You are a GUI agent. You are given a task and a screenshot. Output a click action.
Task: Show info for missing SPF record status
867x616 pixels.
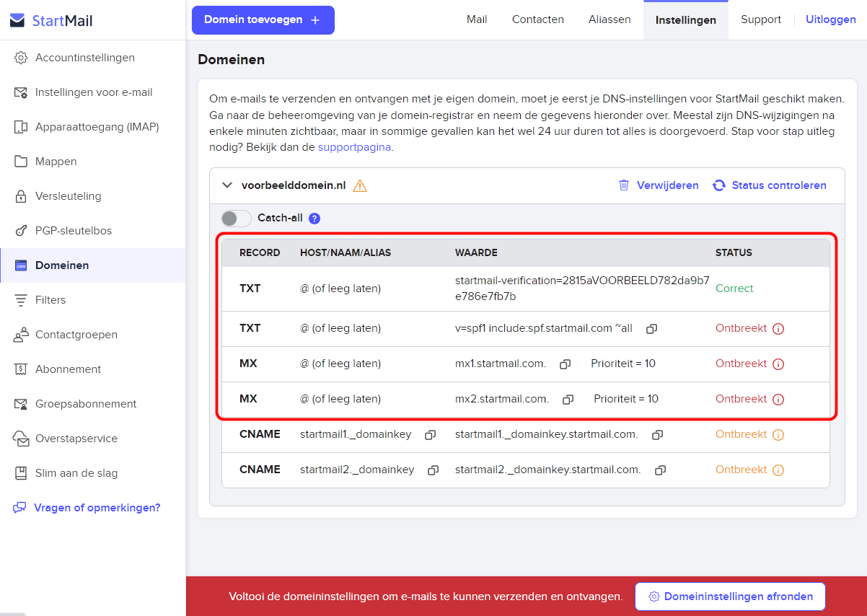pyautogui.click(x=778, y=329)
